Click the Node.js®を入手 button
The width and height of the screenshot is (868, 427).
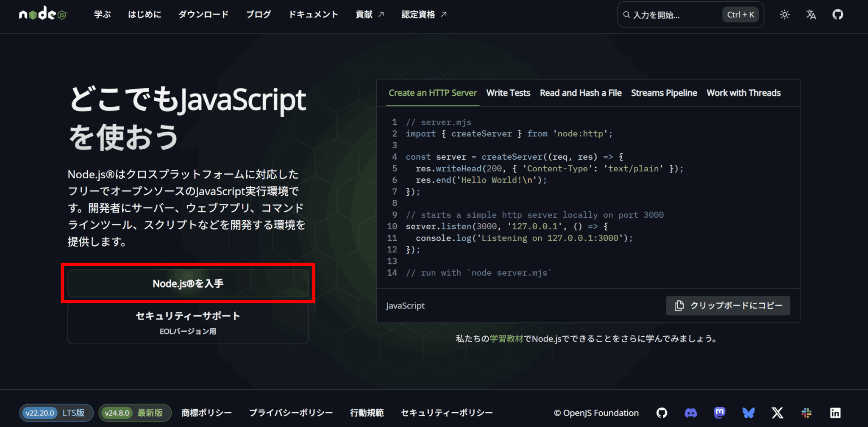188,283
